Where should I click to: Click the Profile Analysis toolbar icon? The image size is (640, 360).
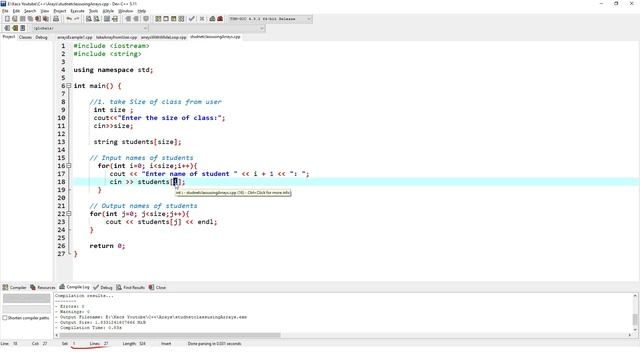pos(212,19)
